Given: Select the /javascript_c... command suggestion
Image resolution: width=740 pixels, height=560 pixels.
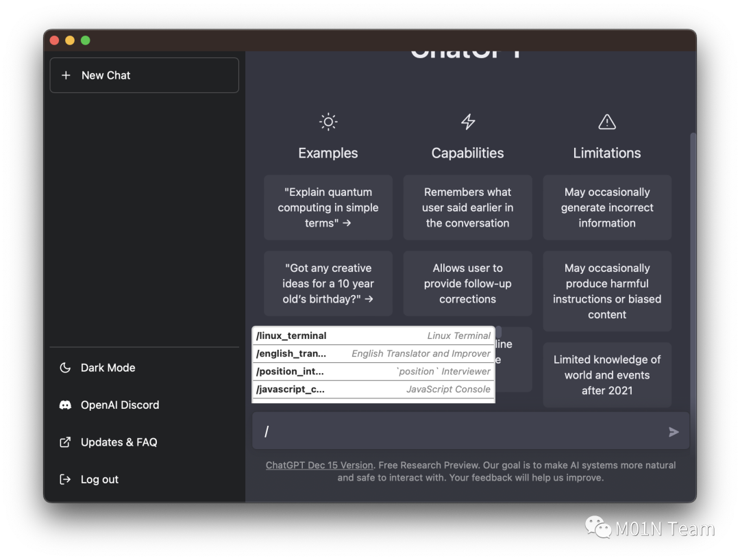Looking at the screenshot, I should (373, 390).
